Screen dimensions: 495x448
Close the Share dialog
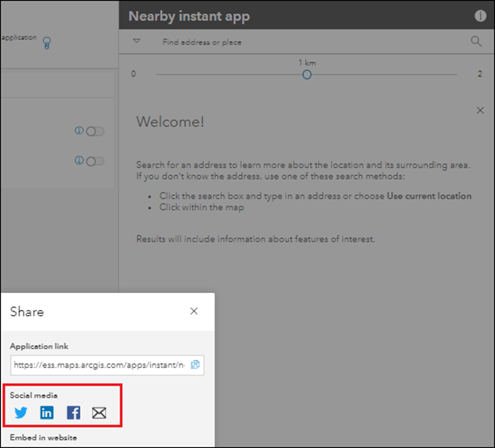tap(194, 312)
